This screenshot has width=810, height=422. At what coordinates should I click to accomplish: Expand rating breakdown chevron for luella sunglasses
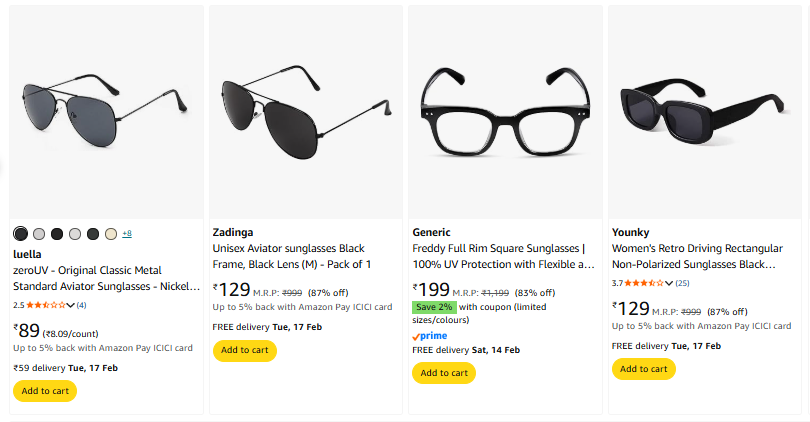pos(70,305)
